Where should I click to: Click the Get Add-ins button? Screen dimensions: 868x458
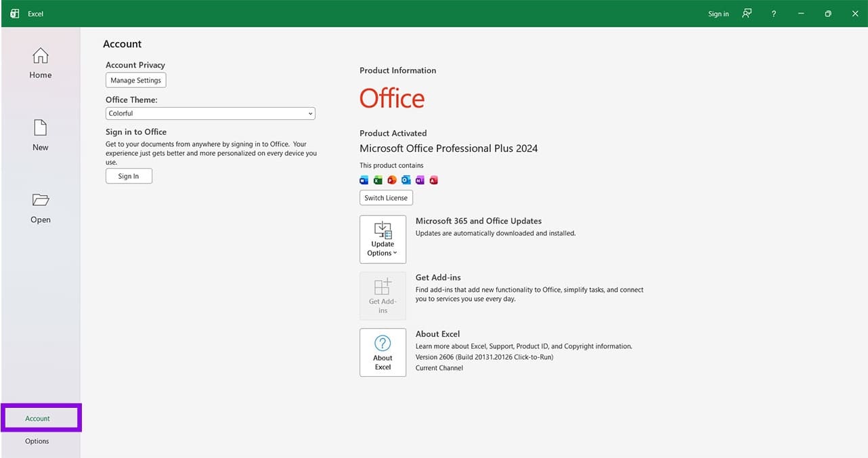383,296
